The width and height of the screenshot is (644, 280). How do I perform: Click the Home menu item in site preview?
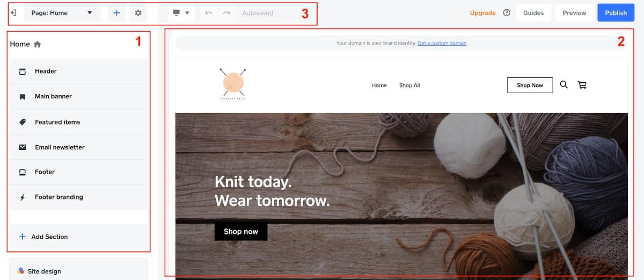[379, 85]
